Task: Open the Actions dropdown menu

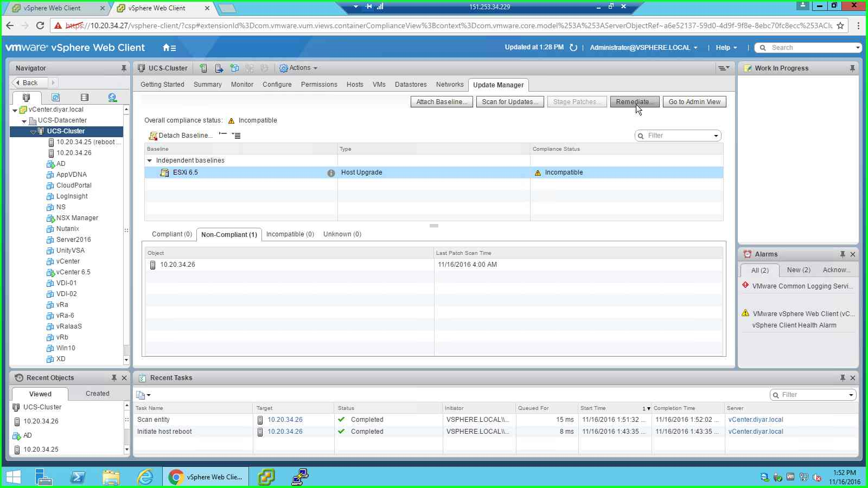Action: point(298,68)
